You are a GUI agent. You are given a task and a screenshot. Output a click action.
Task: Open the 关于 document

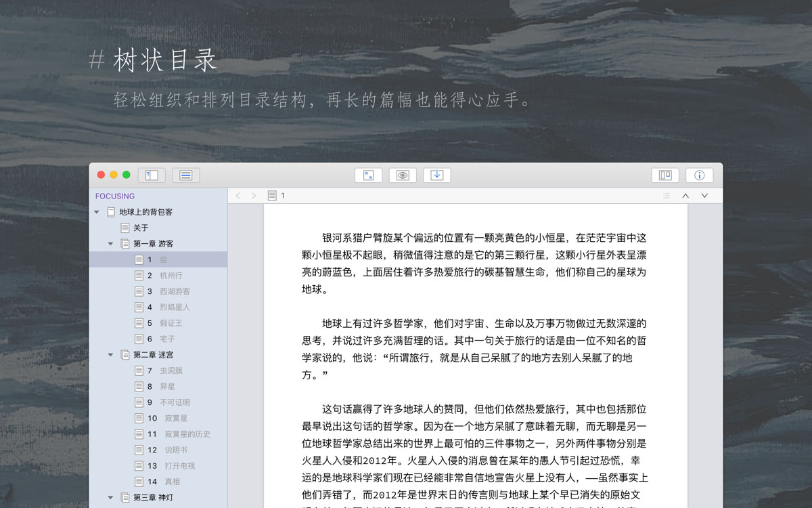(158, 228)
